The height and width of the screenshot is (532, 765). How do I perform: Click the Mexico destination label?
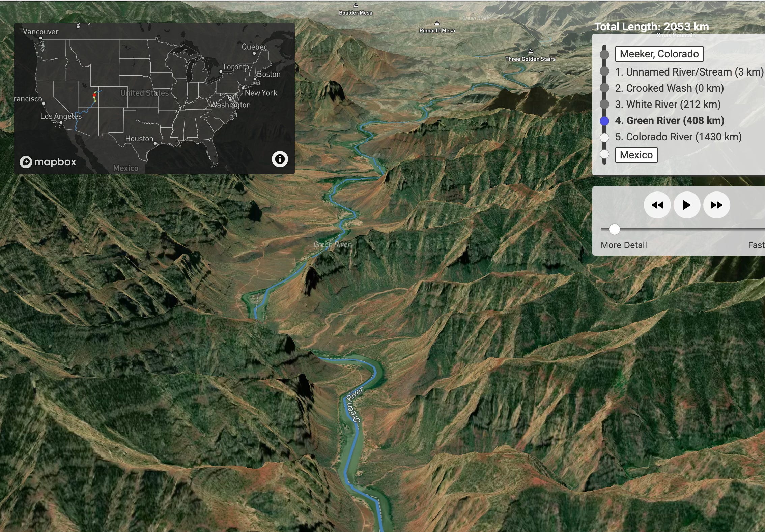click(x=636, y=155)
